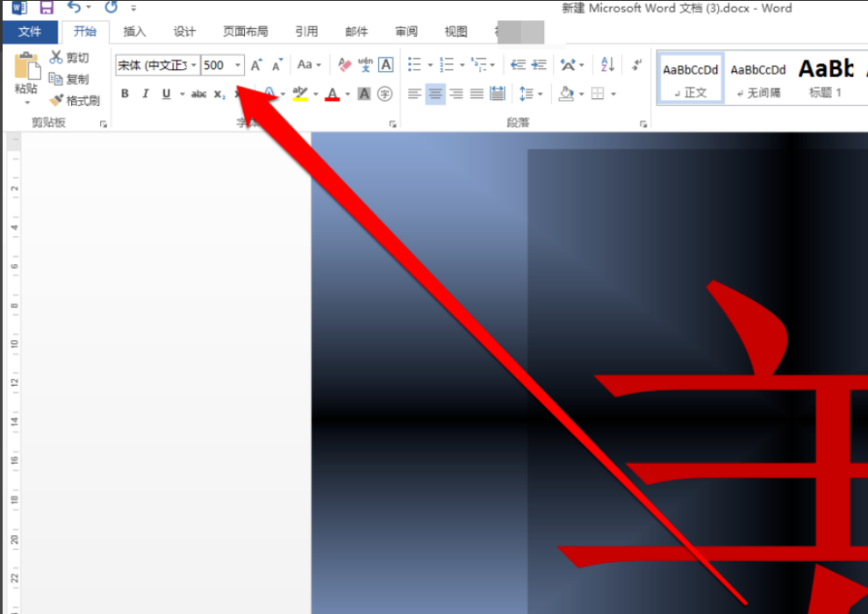
Task: Click 剪切 (Cut) button
Action: 69,58
